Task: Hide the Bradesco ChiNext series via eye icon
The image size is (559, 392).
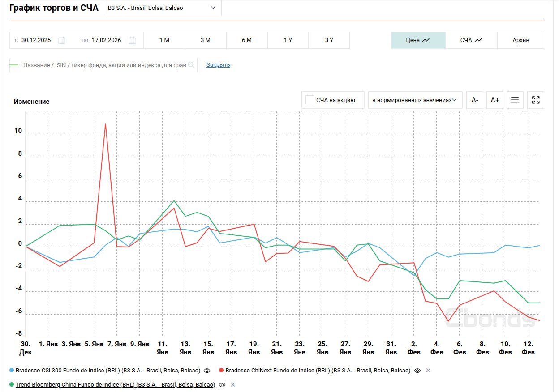Action: point(417,371)
